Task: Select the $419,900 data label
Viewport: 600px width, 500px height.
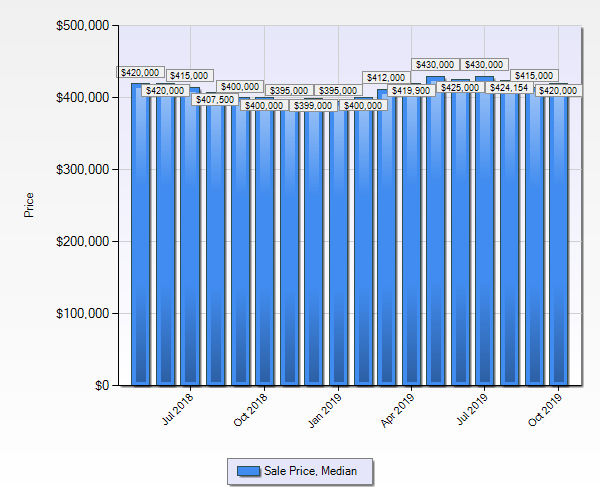Action: (411, 91)
